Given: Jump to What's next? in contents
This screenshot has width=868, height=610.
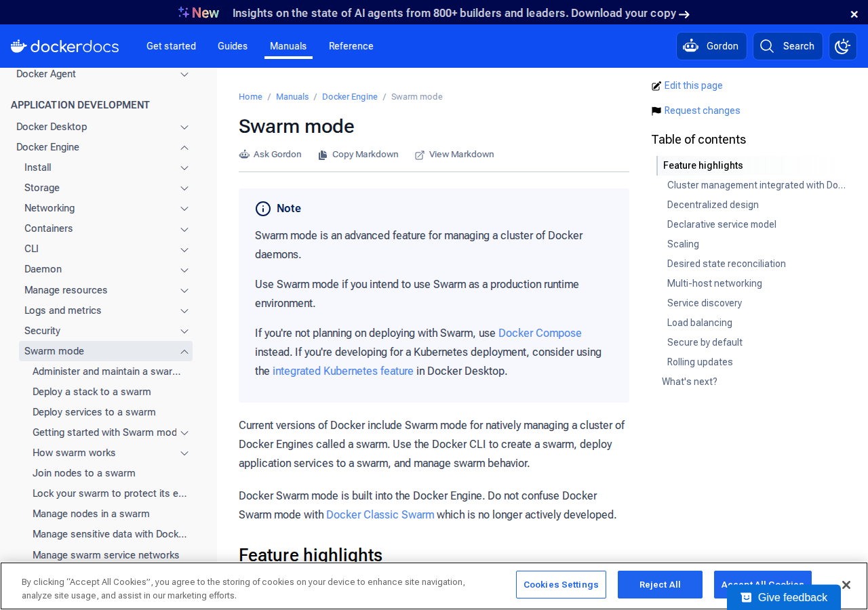Looking at the screenshot, I should pyautogui.click(x=690, y=382).
